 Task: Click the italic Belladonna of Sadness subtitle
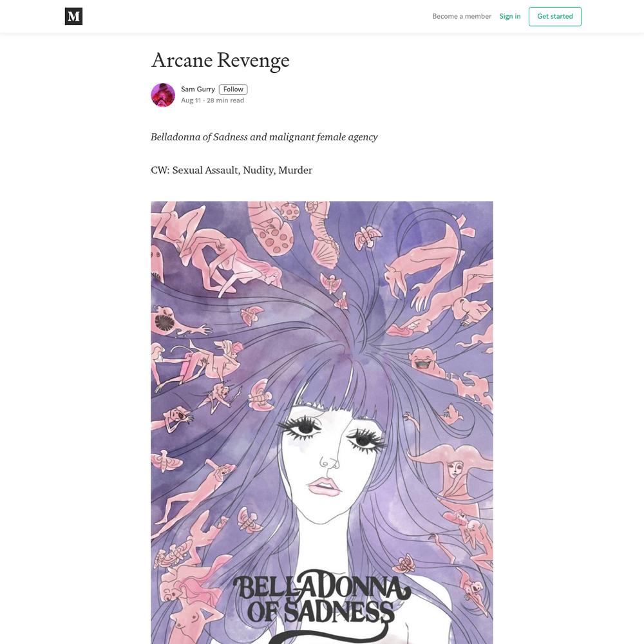coord(264,137)
